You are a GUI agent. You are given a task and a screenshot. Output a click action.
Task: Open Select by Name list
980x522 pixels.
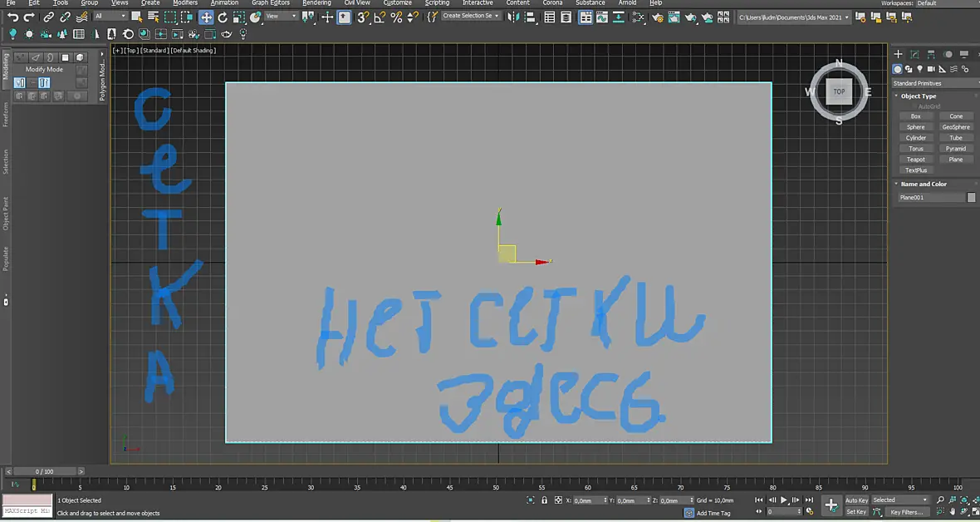click(x=153, y=17)
